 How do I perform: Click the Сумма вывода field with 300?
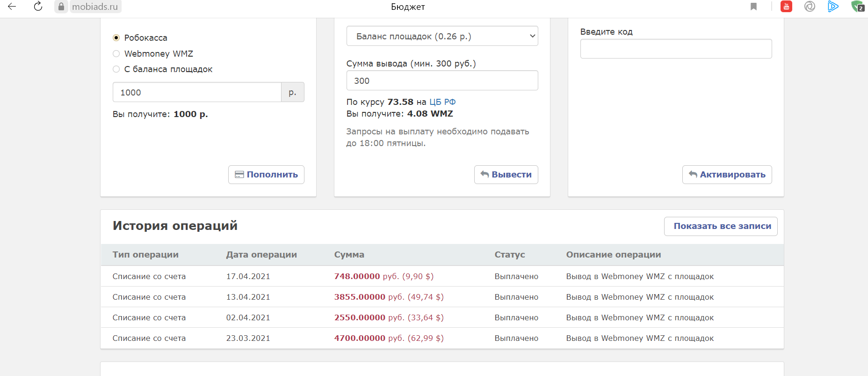(x=442, y=81)
